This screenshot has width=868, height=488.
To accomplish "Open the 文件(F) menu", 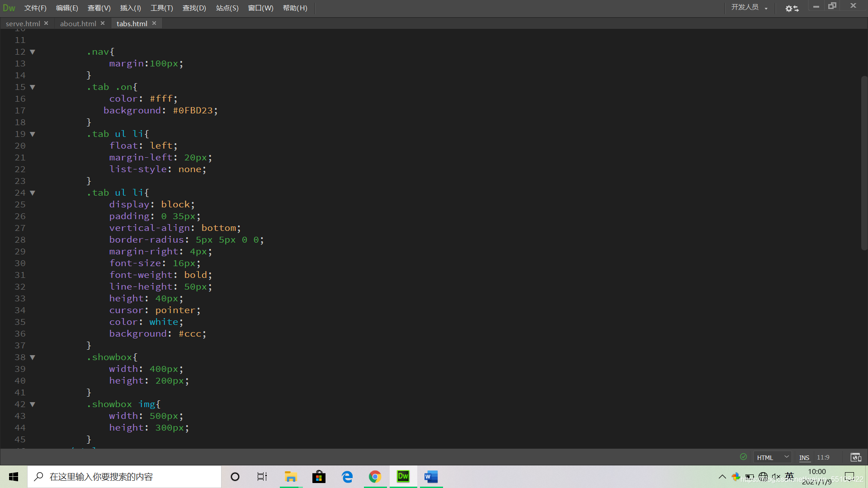I will click(x=35, y=8).
